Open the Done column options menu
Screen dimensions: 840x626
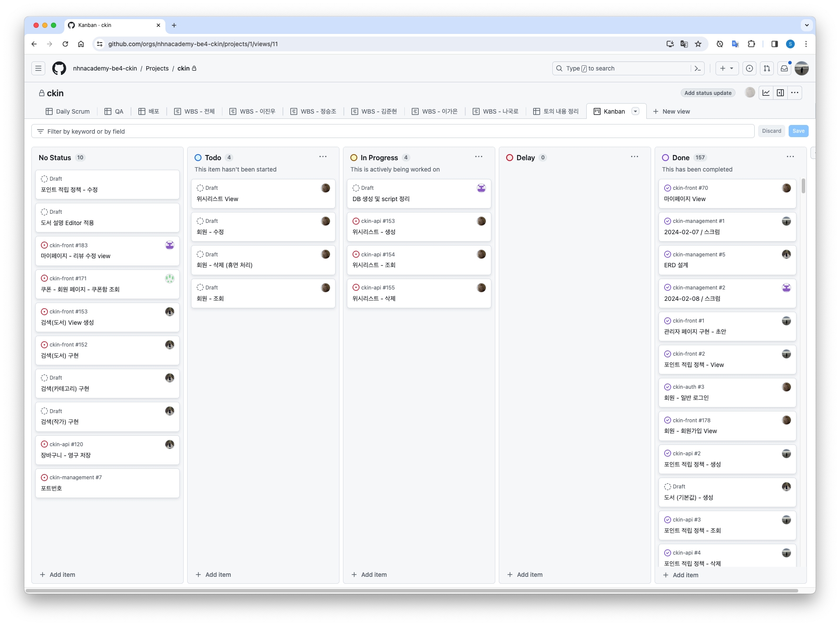tap(790, 157)
